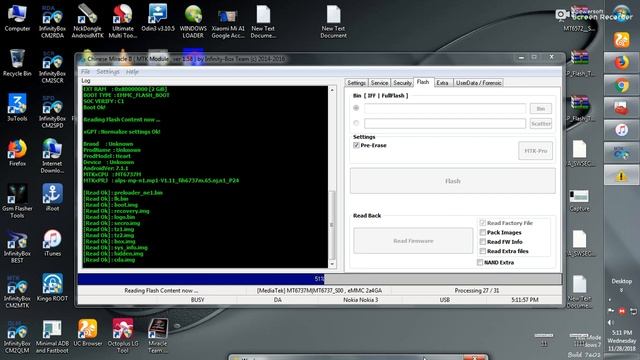Viewport: 640px width, 360px height.
Task: Launch iRoot desktop icon
Action: pyautogui.click(x=52, y=198)
